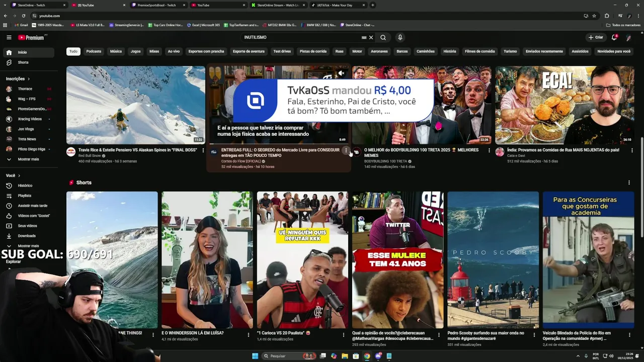Open Downloads in the sidebar

pyautogui.click(x=29, y=236)
